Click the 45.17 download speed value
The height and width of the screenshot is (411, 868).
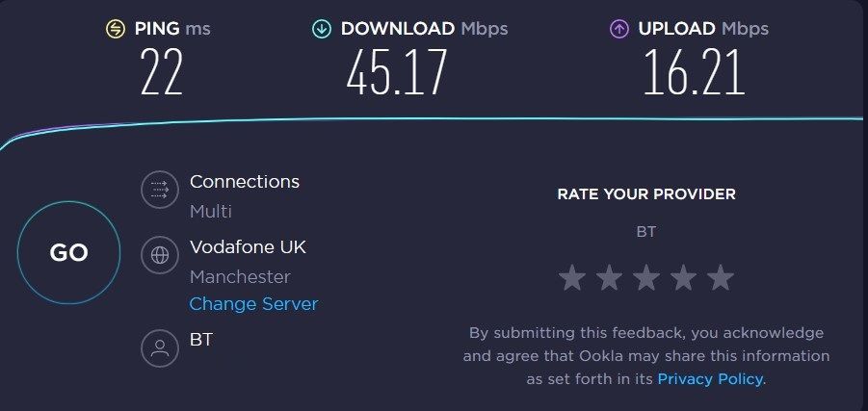pos(397,74)
